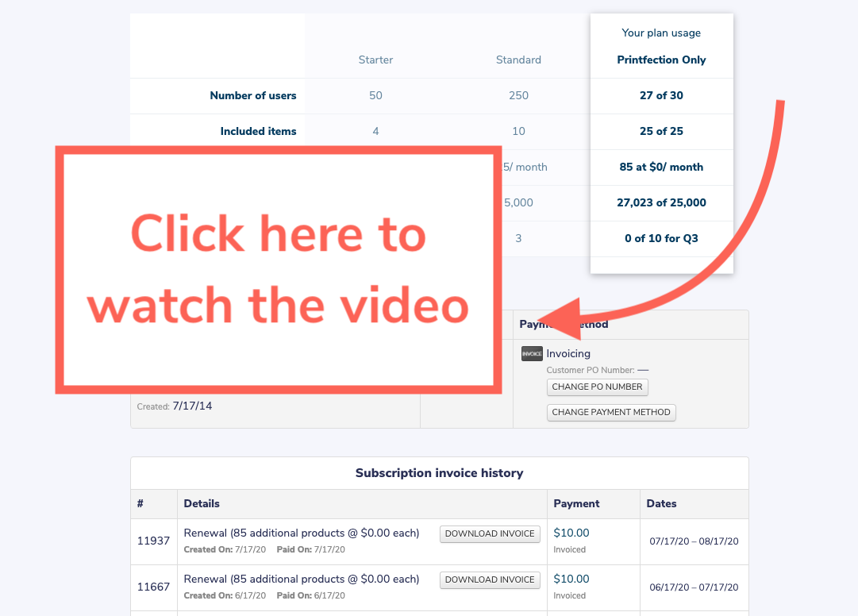This screenshot has width=858, height=616.
Task: Open the $10.00 payment link for invoice 11667
Action: tap(571, 579)
